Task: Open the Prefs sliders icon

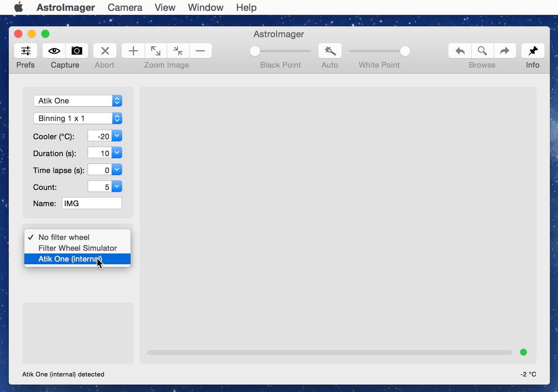Action: 26,51
